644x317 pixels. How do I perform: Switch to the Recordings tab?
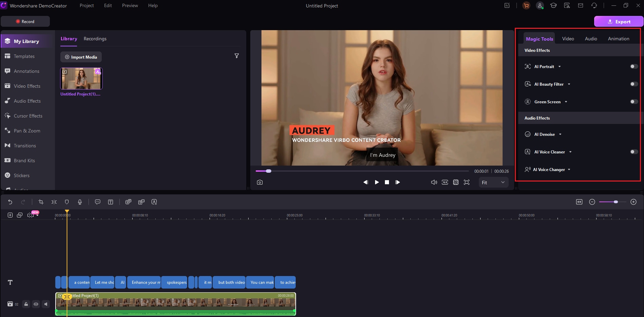pos(95,39)
